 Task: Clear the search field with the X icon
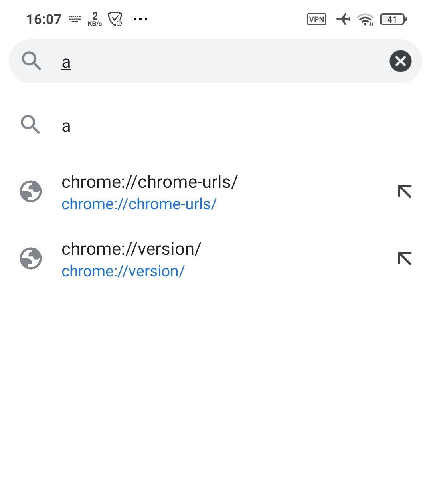click(400, 61)
